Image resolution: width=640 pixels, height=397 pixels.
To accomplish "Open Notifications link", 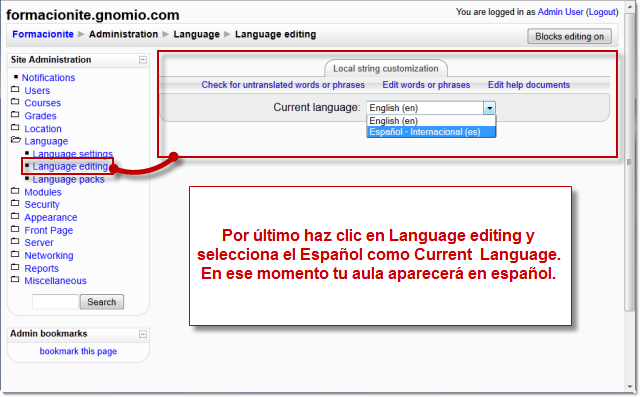I will (x=49, y=78).
